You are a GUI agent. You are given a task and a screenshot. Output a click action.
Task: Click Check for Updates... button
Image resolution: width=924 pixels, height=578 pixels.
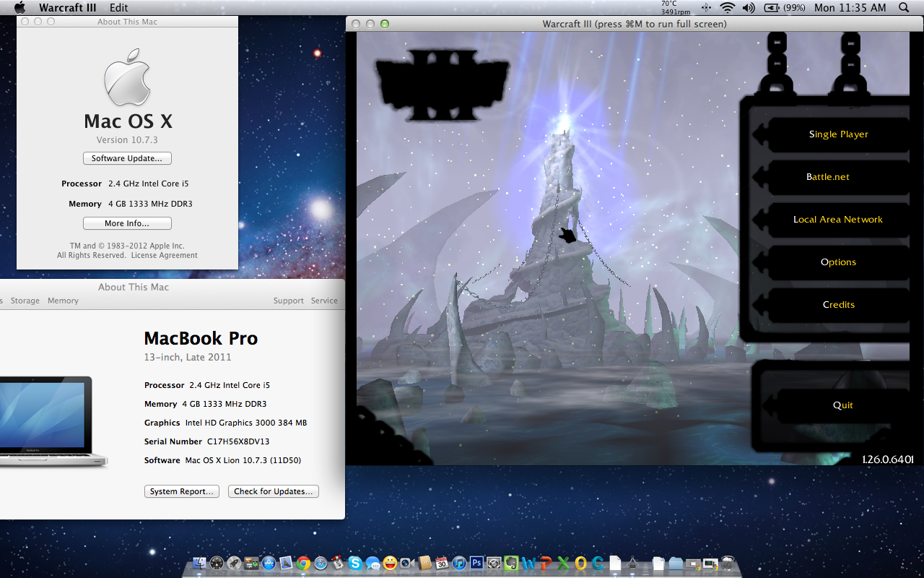[274, 491]
